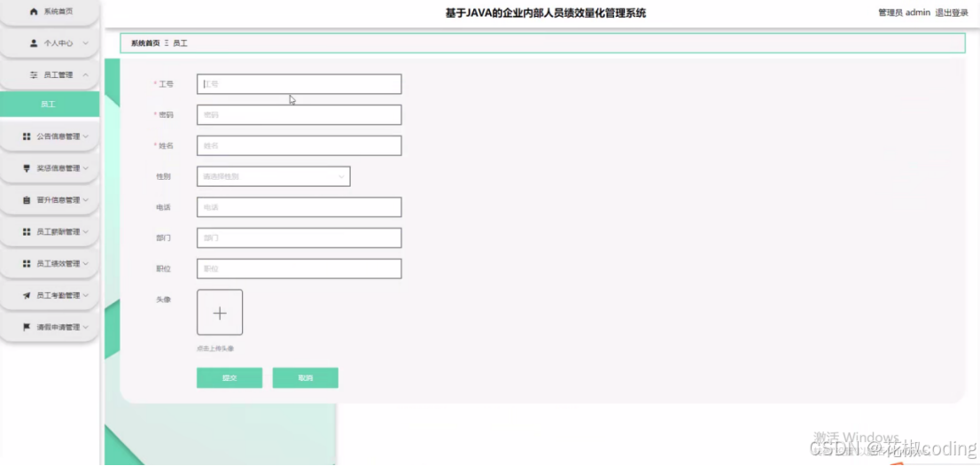Screen dimensions: 980x466
Task: Click the flag icon beside 请假申请管理
Action: click(27, 327)
